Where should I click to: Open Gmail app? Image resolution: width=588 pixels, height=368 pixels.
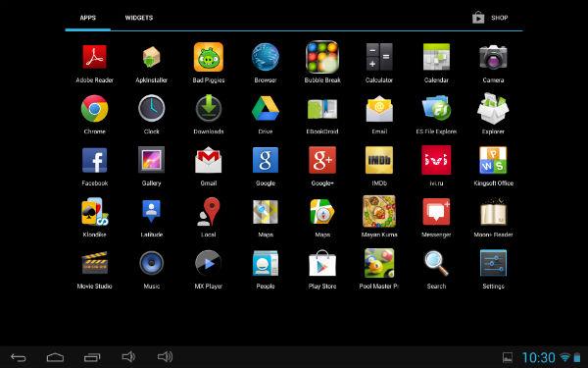point(209,160)
